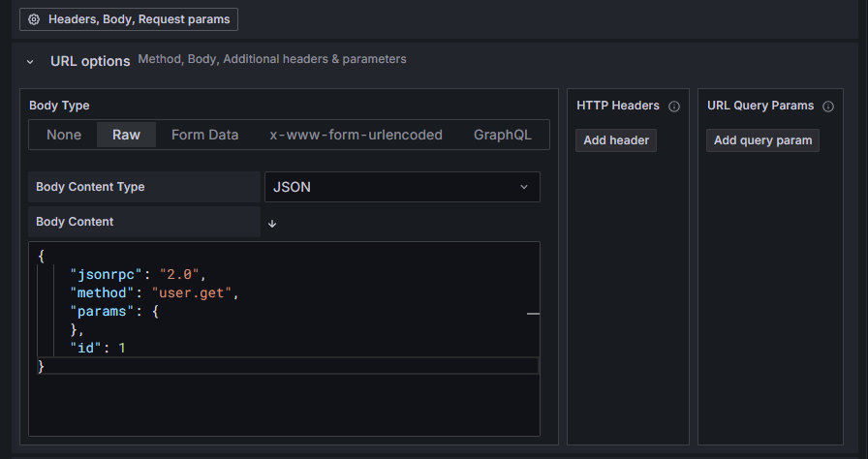The height and width of the screenshot is (459, 868).
Task: Click the Add query param button
Action: click(x=762, y=140)
